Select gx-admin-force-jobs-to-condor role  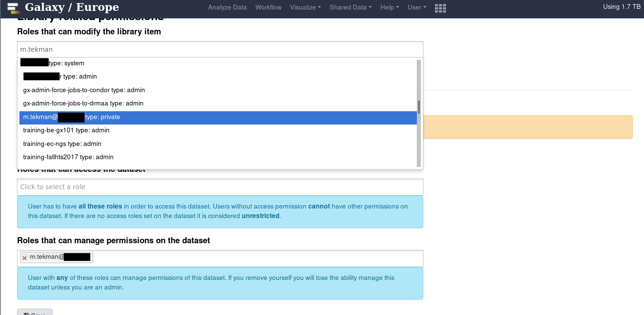coord(218,90)
